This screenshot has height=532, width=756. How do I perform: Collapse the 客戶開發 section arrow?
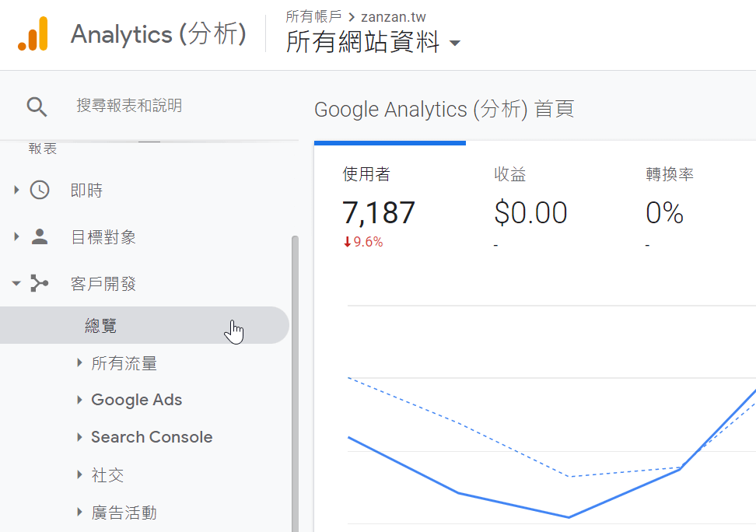click(x=16, y=283)
